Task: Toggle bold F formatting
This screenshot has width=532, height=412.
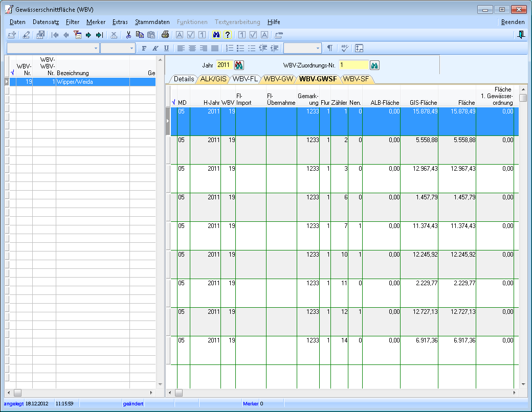Action: tap(144, 48)
